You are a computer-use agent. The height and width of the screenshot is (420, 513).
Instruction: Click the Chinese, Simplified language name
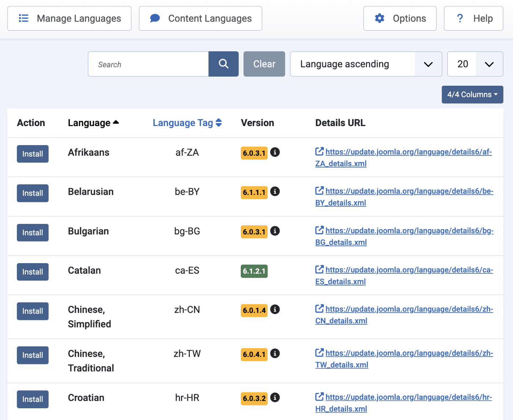(89, 317)
